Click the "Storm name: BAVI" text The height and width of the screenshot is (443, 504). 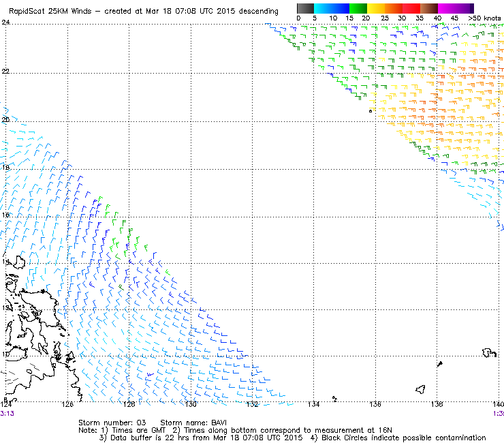click(193, 423)
